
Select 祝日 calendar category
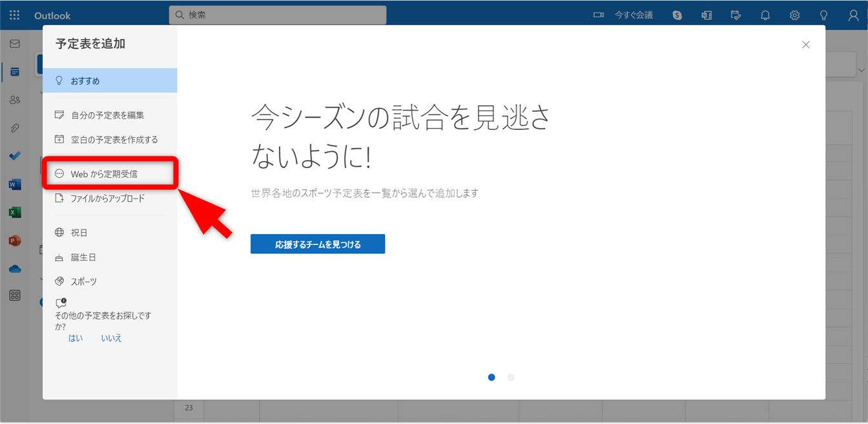point(79,233)
